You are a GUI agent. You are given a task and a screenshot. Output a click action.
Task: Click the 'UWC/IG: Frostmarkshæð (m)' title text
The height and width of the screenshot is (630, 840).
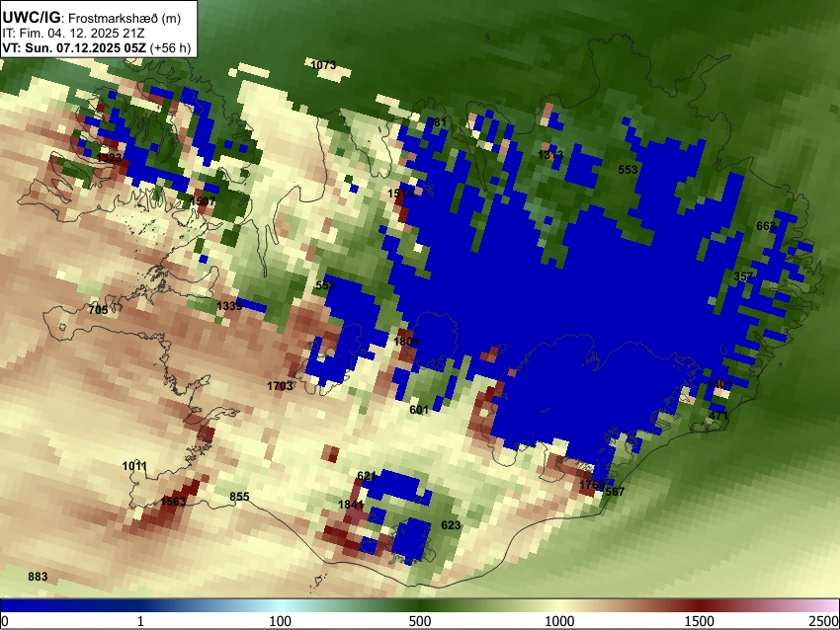[x=92, y=18]
